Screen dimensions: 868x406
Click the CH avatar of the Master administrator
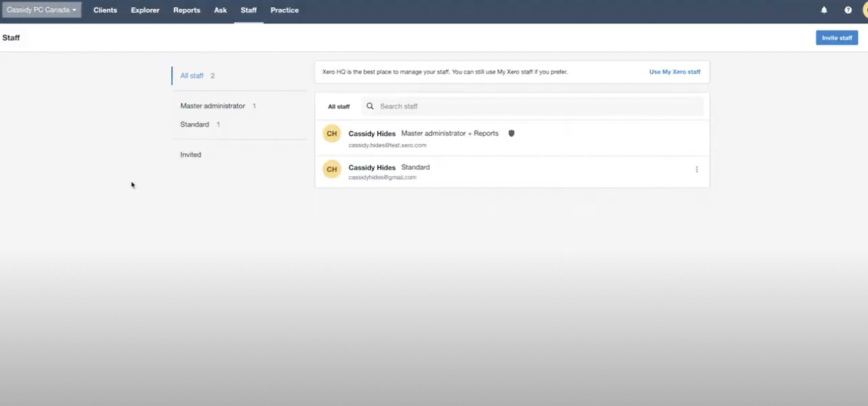point(332,134)
